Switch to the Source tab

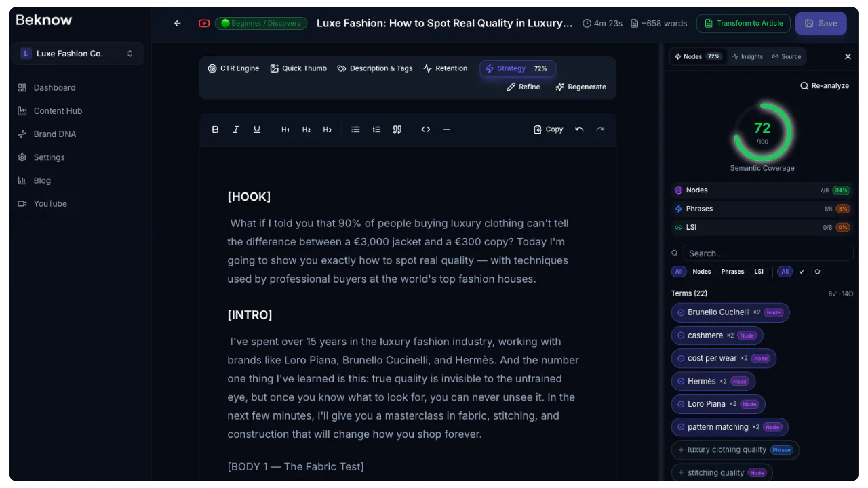pos(787,56)
